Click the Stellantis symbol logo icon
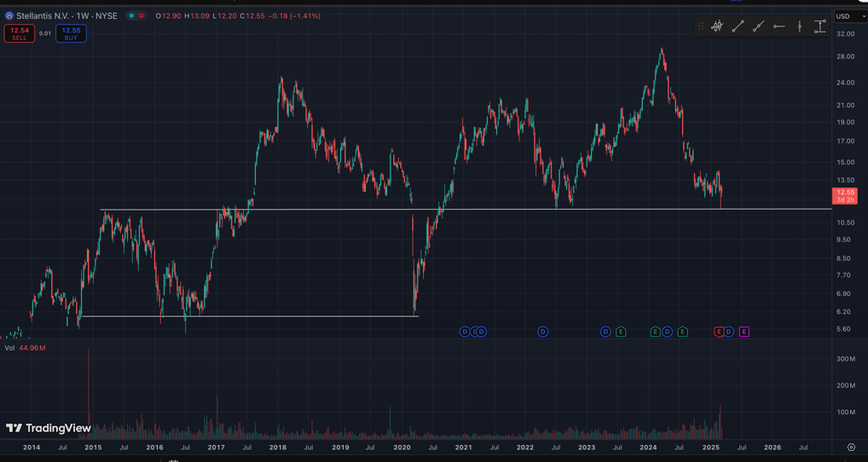This screenshot has width=868, height=462. pos(9,16)
